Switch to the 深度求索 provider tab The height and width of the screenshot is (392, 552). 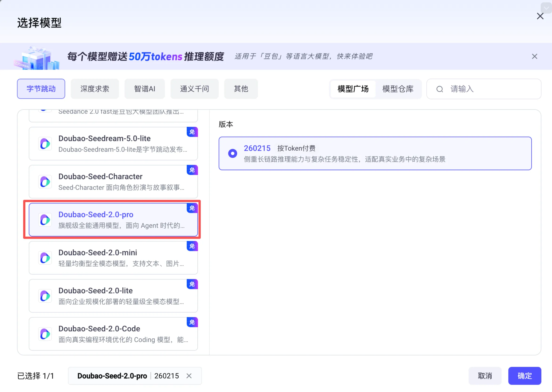95,89
